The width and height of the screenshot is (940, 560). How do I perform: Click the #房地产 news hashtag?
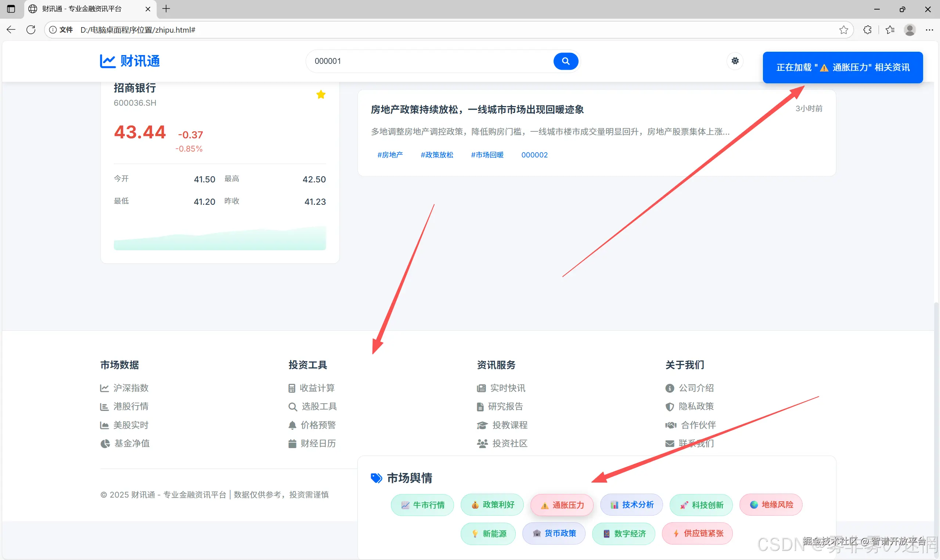point(390,155)
